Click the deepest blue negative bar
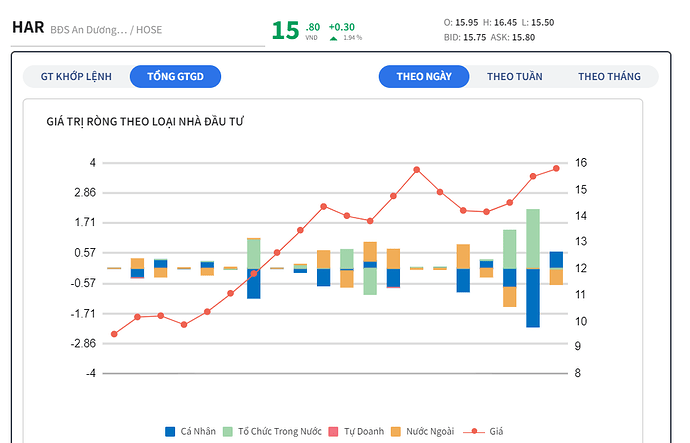The height and width of the screenshot is (443, 690). tap(533, 298)
